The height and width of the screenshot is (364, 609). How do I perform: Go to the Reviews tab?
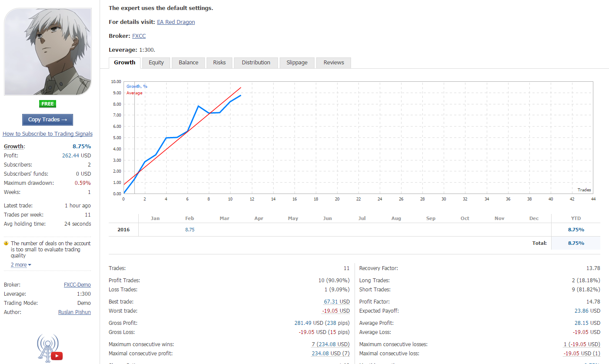point(334,63)
